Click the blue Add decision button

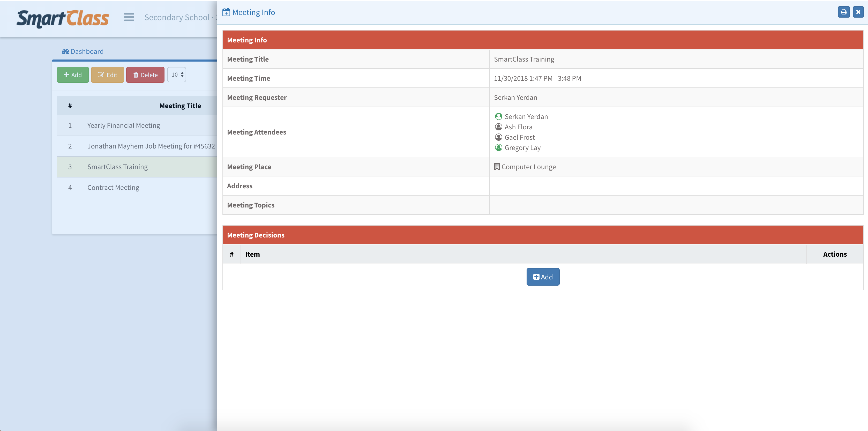click(x=543, y=277)
